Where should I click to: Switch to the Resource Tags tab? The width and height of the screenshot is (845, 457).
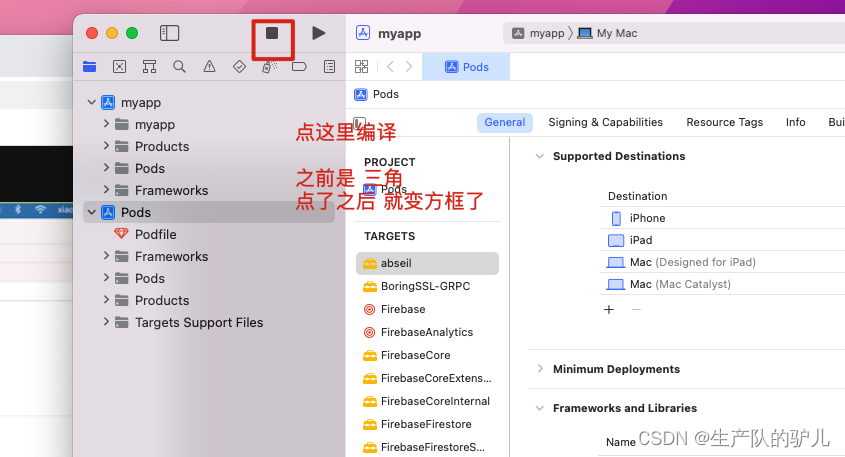(724, 122)
